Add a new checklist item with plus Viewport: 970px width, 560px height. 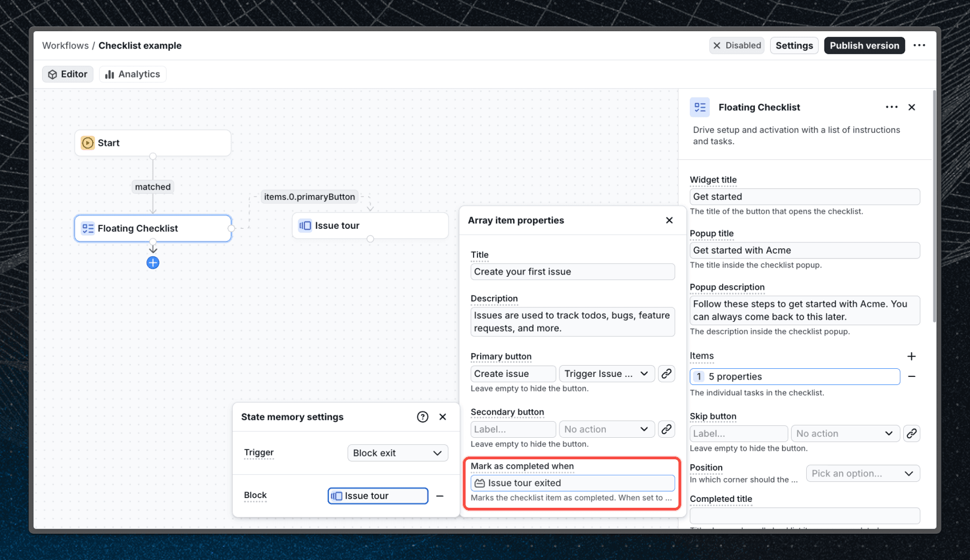point(911,356)
